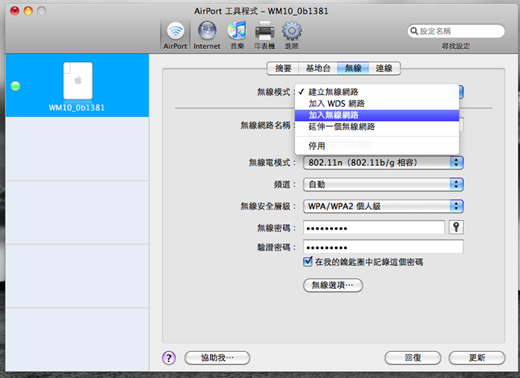Choose 停用 option in wireless mode menu

pos(377,146)
